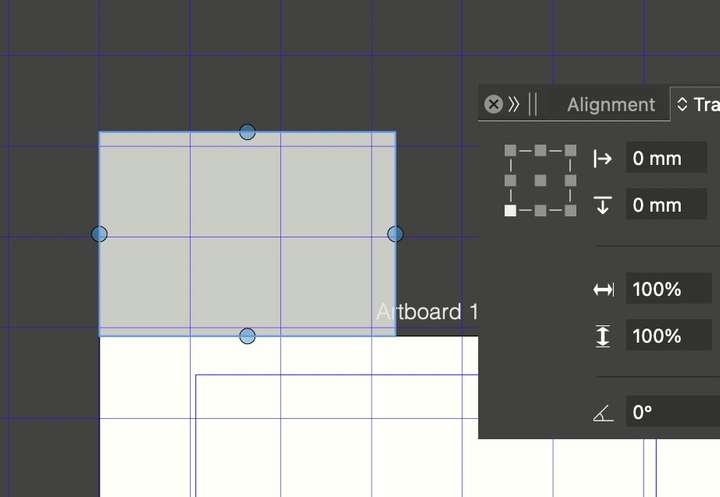Open the Transform tab
The image size is (720, 497).
click(706, 104)
